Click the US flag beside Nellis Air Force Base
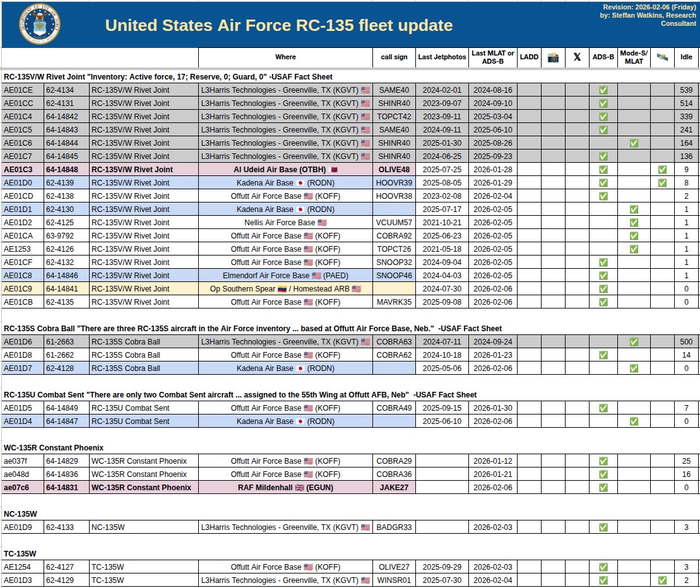 322,223
